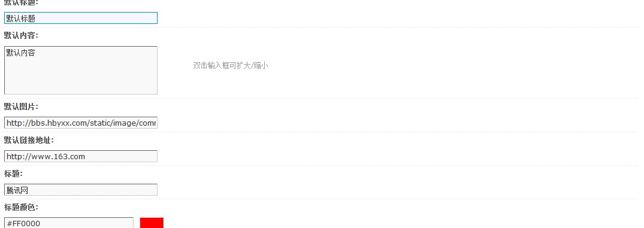Select the default image URL field
644x228 pixels.
coord(80,123)
